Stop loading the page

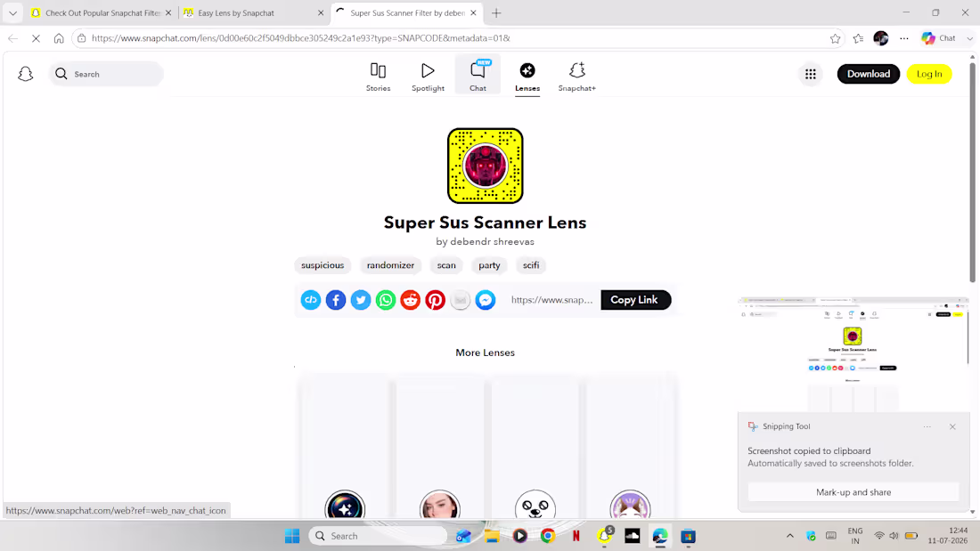[x=36, y=38]
